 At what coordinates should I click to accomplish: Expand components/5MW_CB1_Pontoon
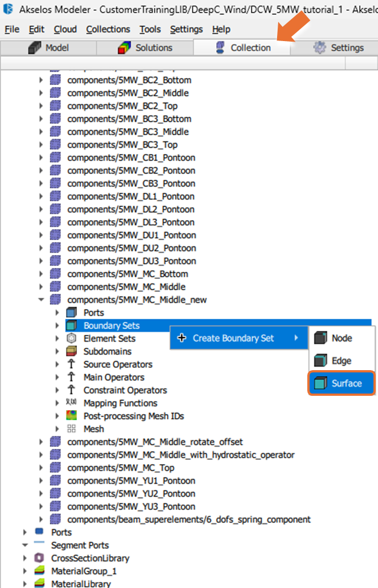coord(41,157)
